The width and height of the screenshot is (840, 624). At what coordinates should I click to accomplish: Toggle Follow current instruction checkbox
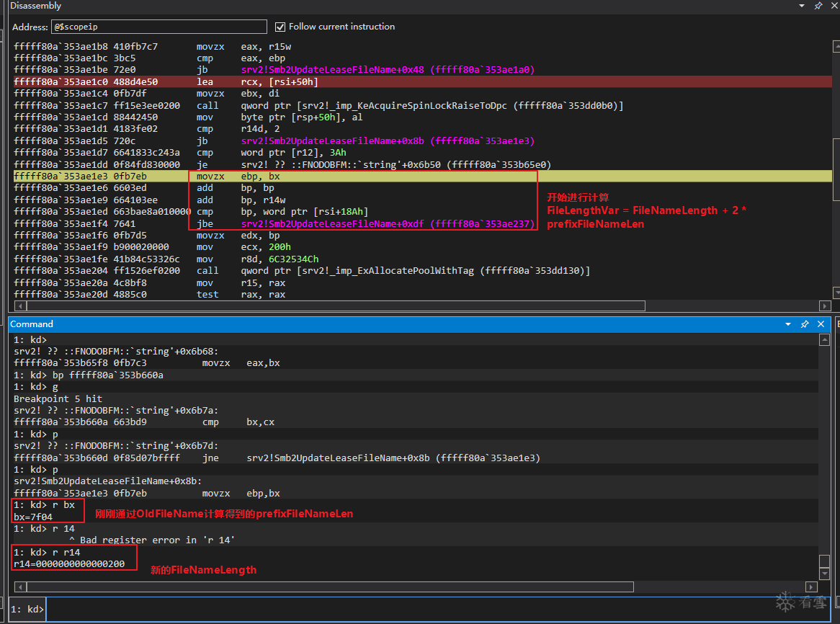(x=280, y=27)
